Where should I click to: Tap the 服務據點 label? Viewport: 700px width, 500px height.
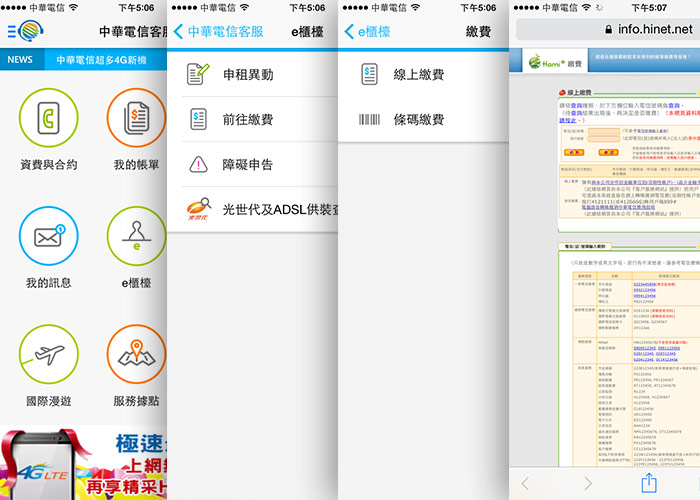pyautogui.click(x=136, y=401)
